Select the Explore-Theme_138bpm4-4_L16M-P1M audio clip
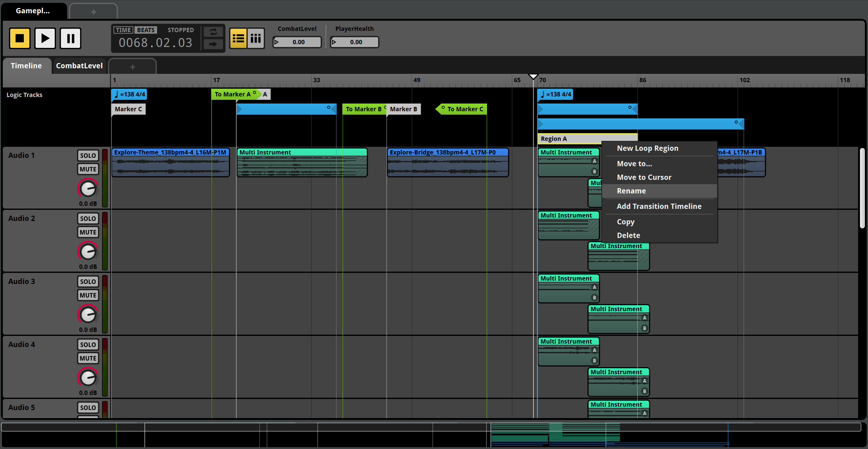The width and height of the screenshot is (868, 449). tap(170, 162)
